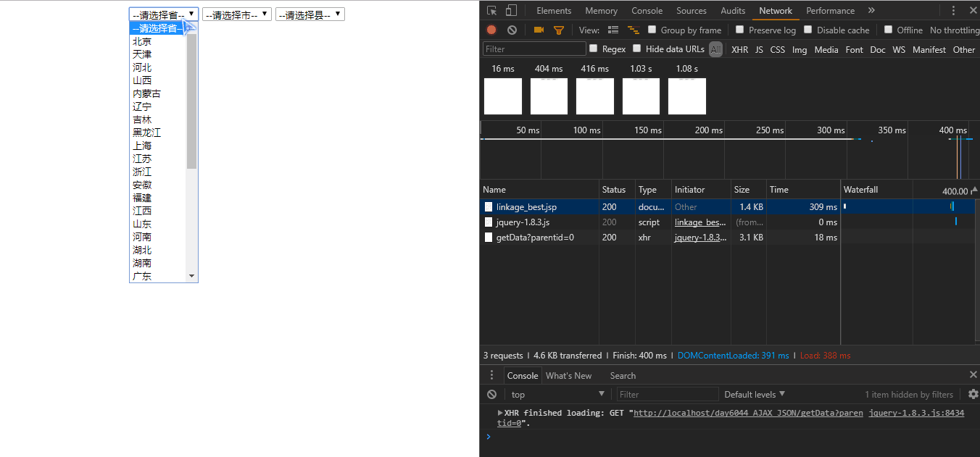Open getData initiator link jquery-1.8.3...

point(701,238)
